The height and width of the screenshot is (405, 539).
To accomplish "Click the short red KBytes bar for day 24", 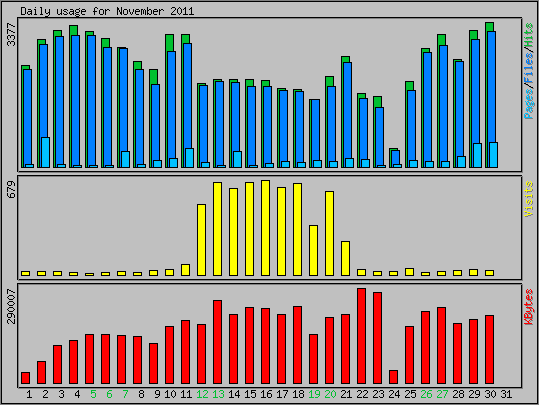I will click(393, 377).
